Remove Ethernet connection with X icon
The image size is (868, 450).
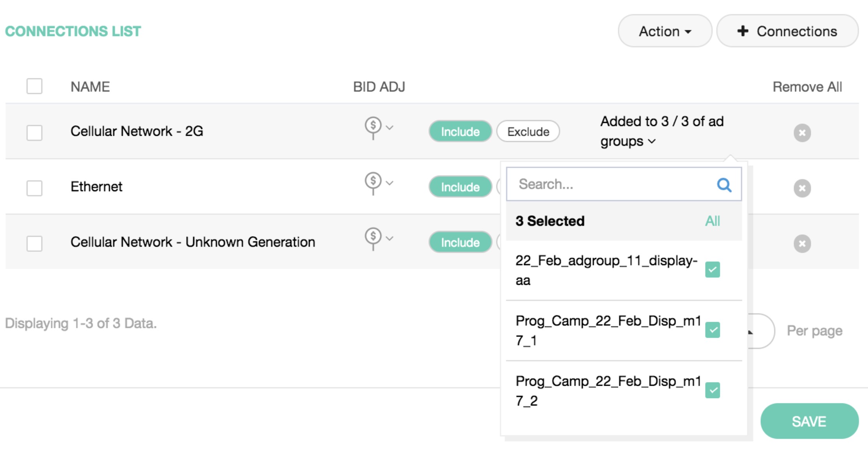tap(802, 188)
